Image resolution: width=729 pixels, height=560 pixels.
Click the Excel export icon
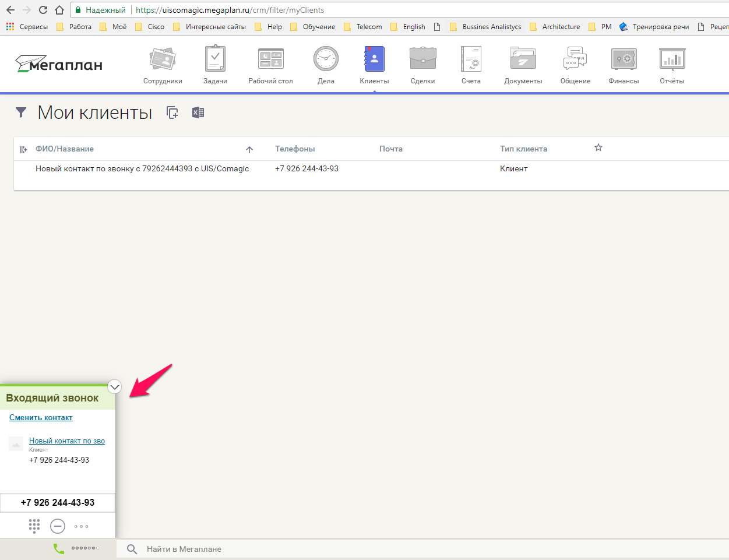[x=198, y=112]
